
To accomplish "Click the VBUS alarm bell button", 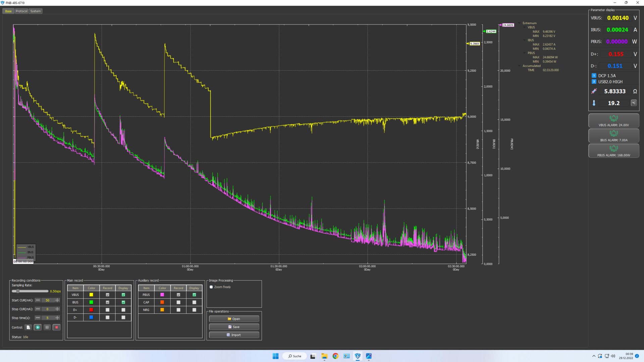I will 613,120.
